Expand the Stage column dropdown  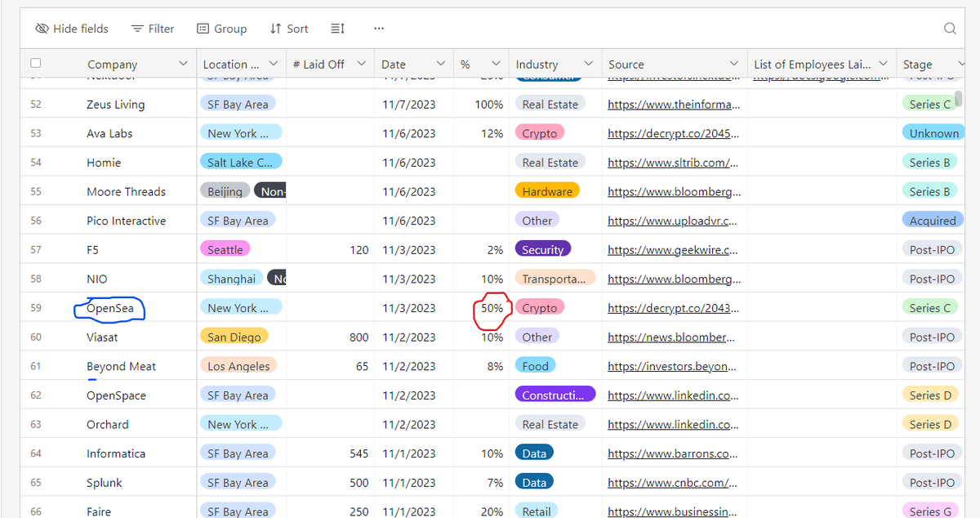[960, 64]
